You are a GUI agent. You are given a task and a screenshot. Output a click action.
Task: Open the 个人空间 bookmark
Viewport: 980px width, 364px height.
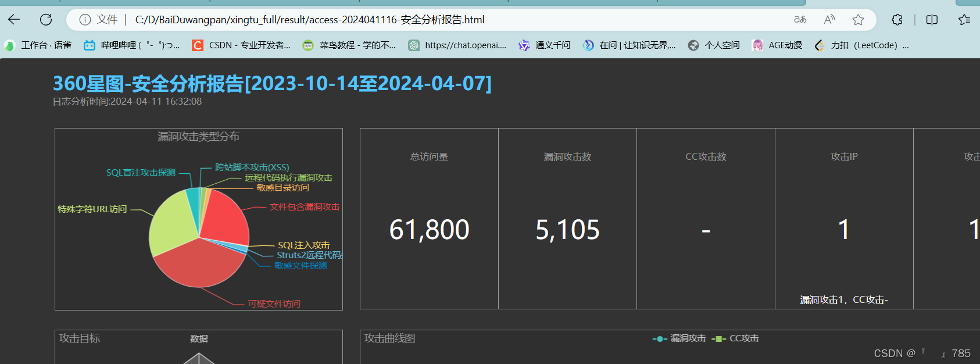[714, 45]
